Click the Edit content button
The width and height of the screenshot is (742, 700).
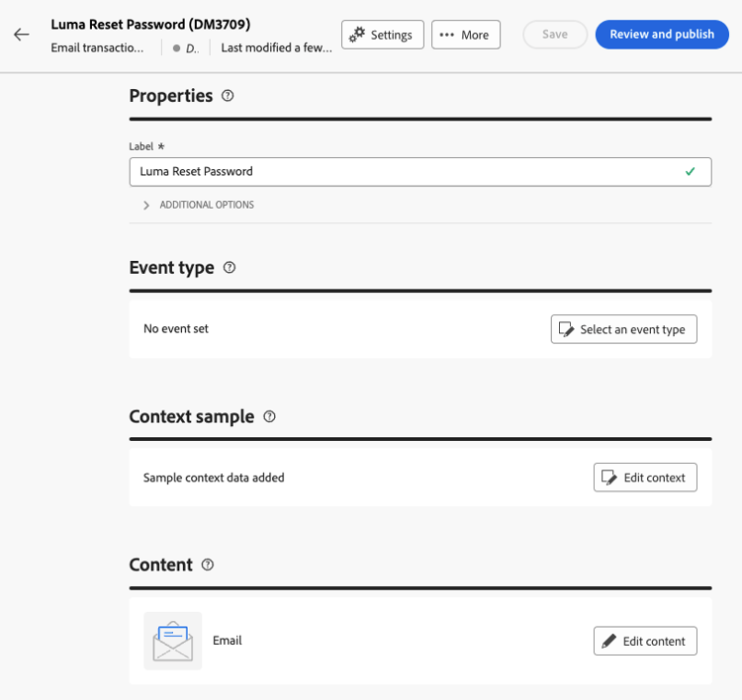[645, 641]
